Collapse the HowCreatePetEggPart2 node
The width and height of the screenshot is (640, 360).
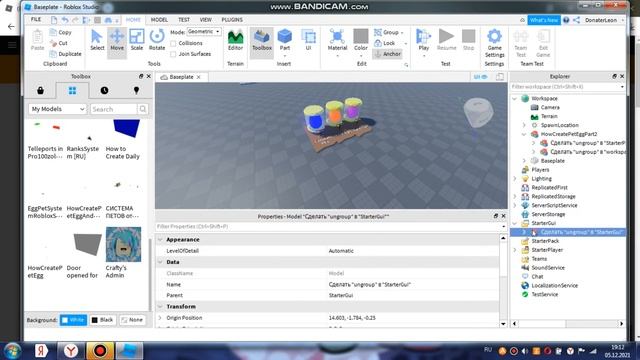(x=524, y=134)
